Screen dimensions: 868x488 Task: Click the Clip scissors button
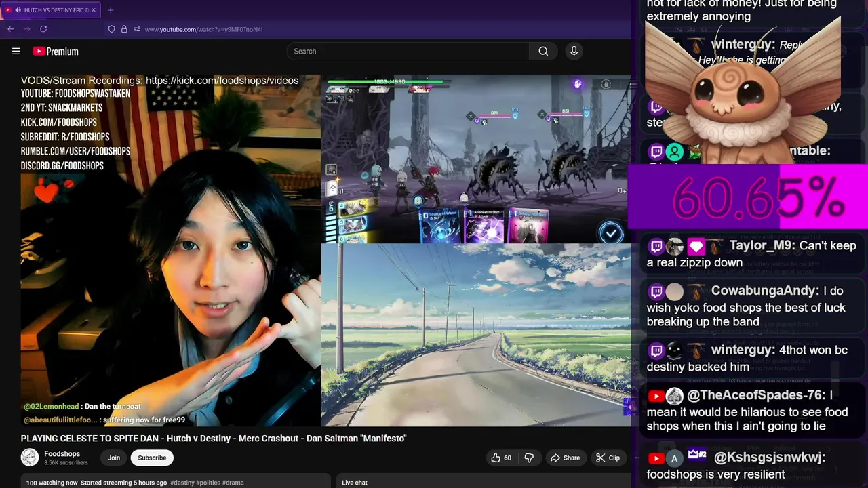[608, 457]
